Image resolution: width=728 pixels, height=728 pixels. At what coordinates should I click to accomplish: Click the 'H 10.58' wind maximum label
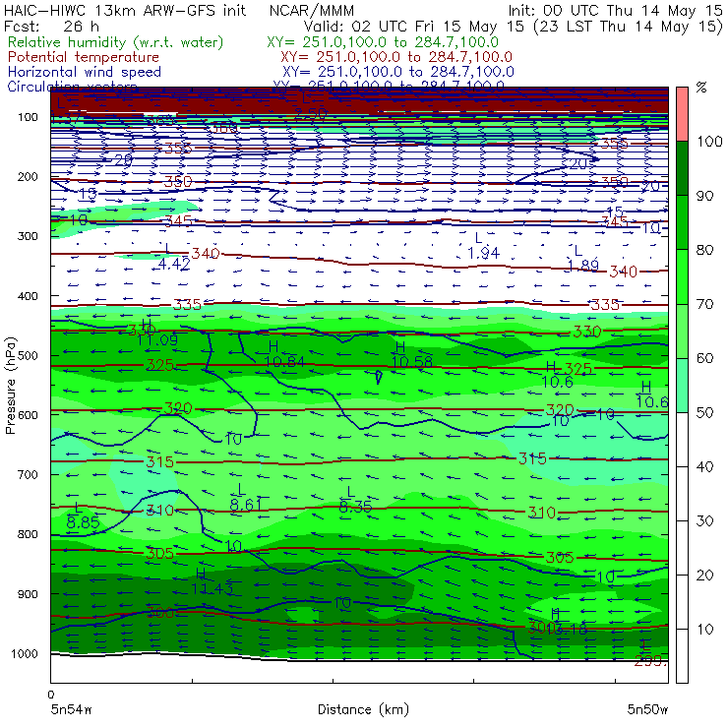point(412,354)
